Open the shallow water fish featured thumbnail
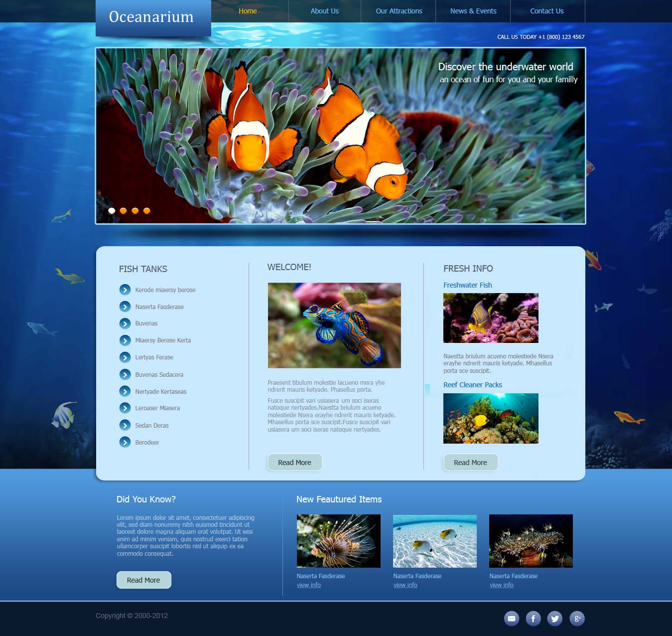Viewport: 672px width, 636px height. pyautogui.click(x=435, y=541)
